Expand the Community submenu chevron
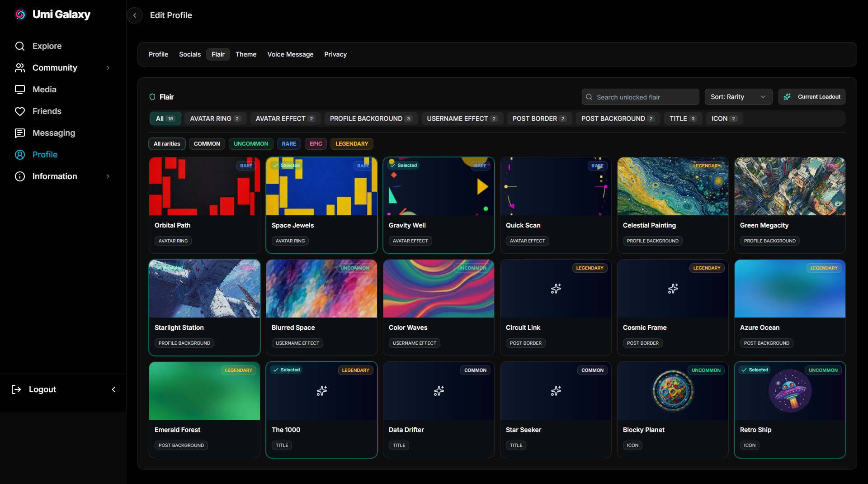The image size is (868, 484). pyautogui.click(x=108, y=68)
